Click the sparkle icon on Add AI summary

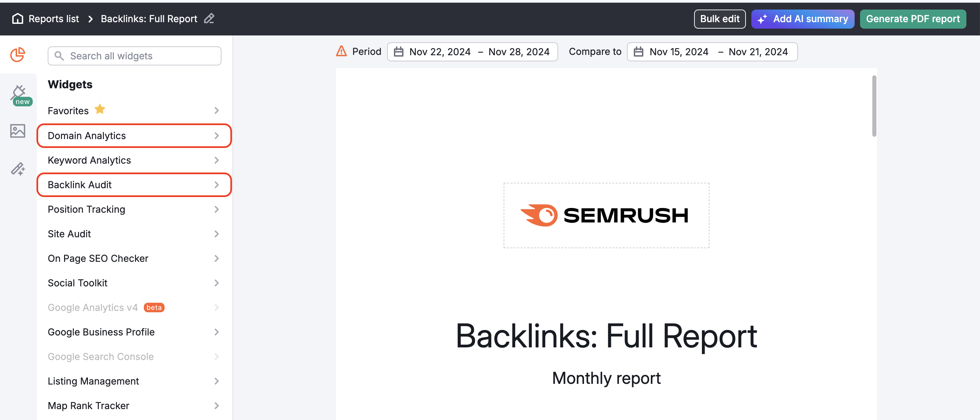[x=762, y=19]
